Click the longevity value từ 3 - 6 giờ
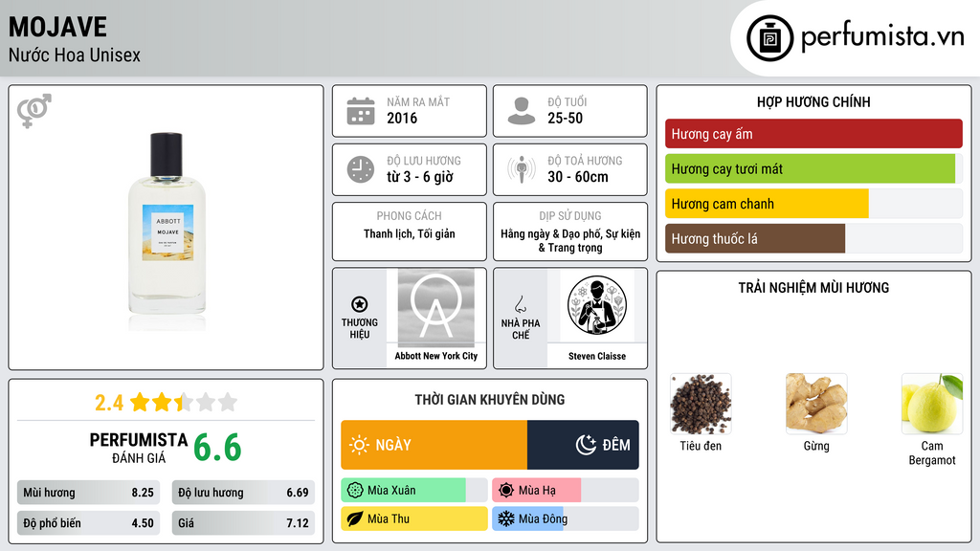 [x=419, y=177]
